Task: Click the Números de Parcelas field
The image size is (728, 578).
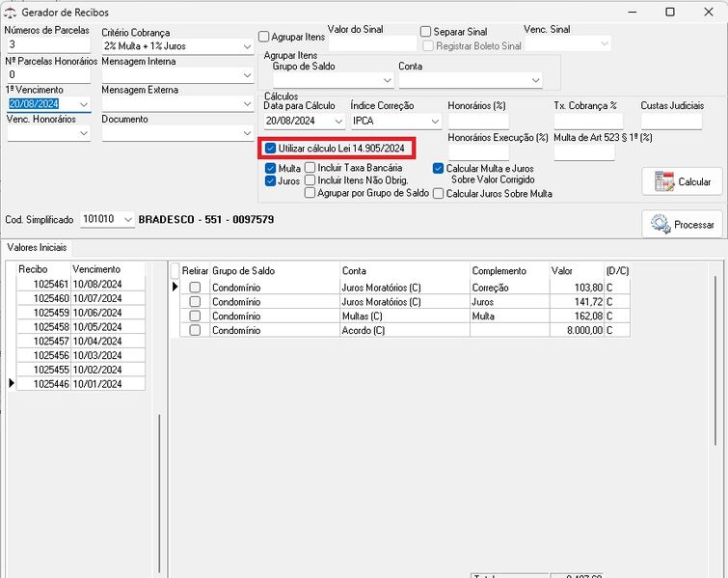Action: coord(48,45)
